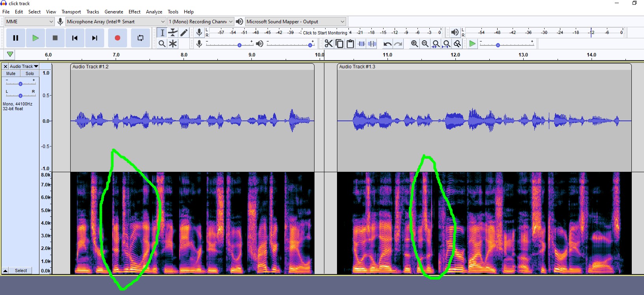Select the Envelope tool
The height and width of the screenshot is (295, 644).
point(173,33)
